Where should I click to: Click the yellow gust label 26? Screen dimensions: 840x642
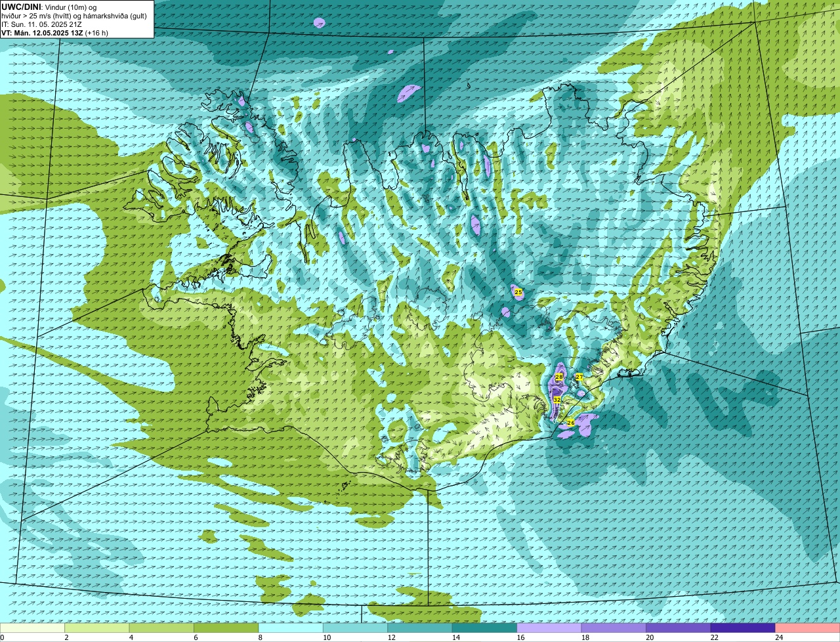tap(570, 423)
